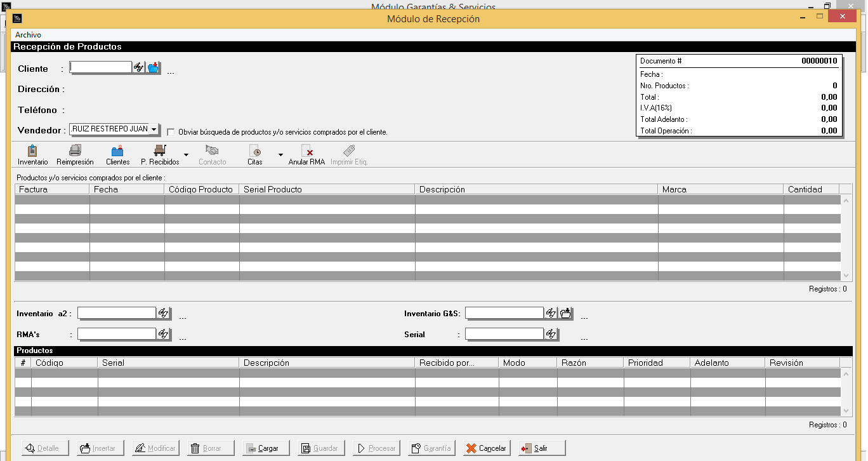Click search icon next to Cliente field

coord(138,67)
